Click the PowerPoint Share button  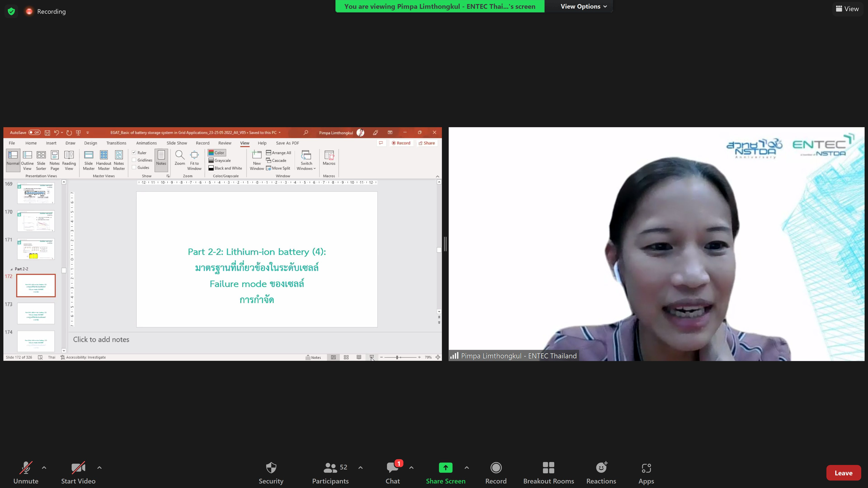pos(427,143)
